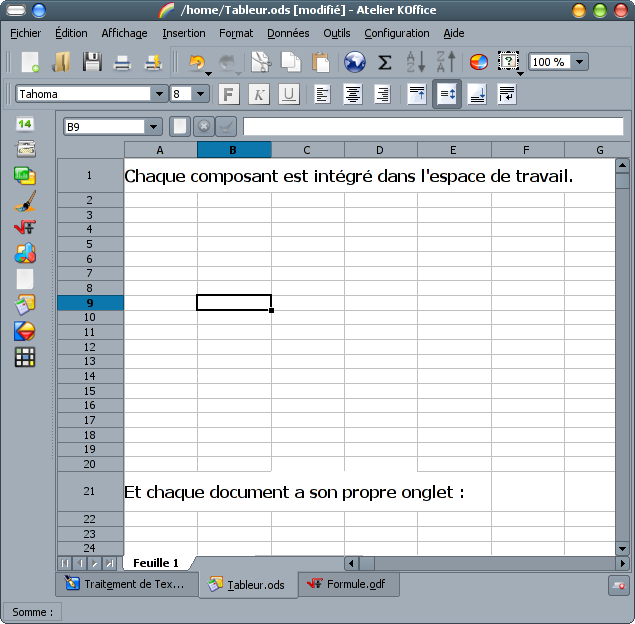
Task: Toggle underline formatting with the U button
Action: click(289, 95)
